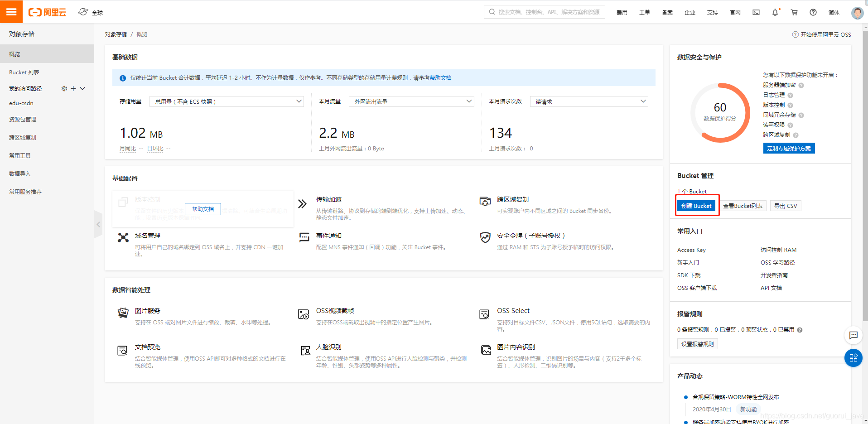Open the Access Key link
868x424 pixels.
pyautogui.click(x=691, y=250)
